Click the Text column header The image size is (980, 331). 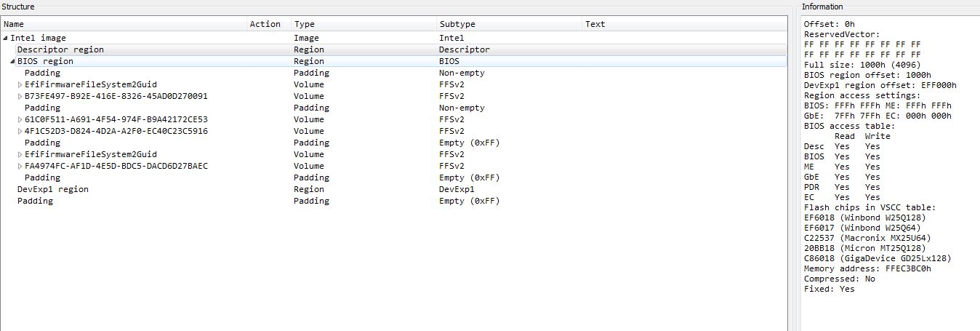[683, 24]
